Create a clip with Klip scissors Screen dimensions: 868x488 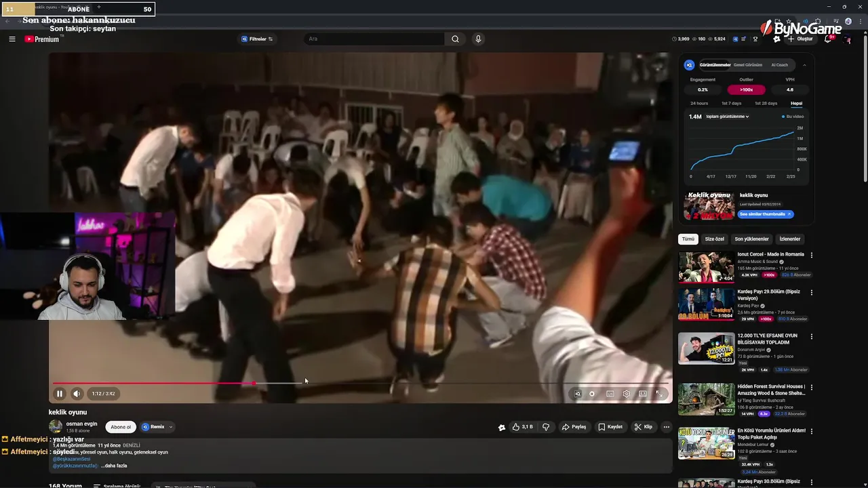[644, 427]
